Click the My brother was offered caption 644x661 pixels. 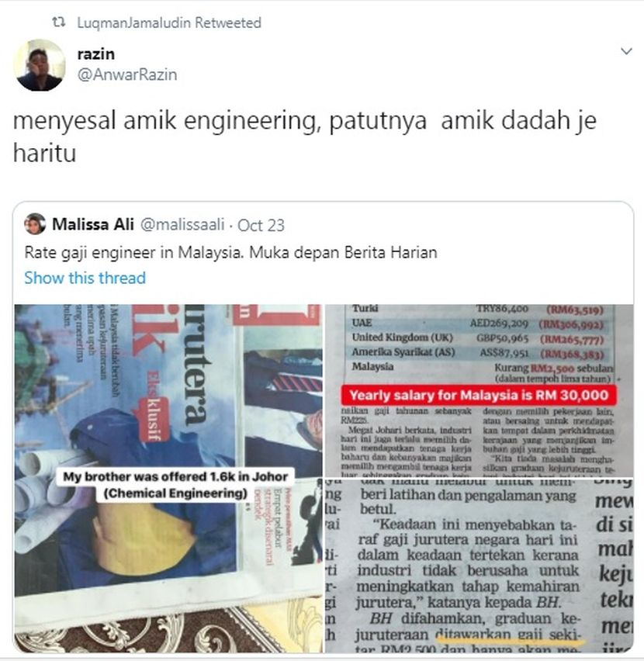click(175, 485)
